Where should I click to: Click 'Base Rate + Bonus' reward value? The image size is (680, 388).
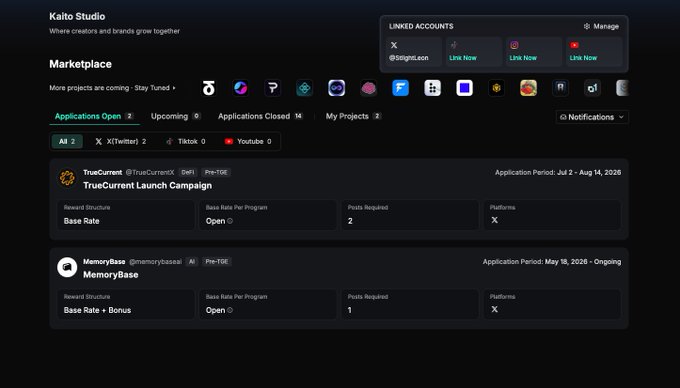pyautogui.click(x=97, y=310)
